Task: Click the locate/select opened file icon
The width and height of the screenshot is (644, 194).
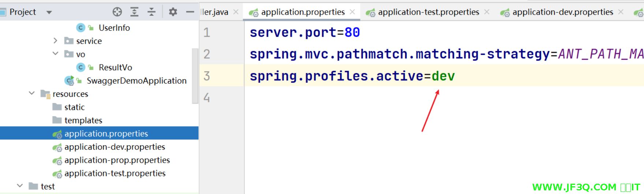Action: click(x=117, y=12)
